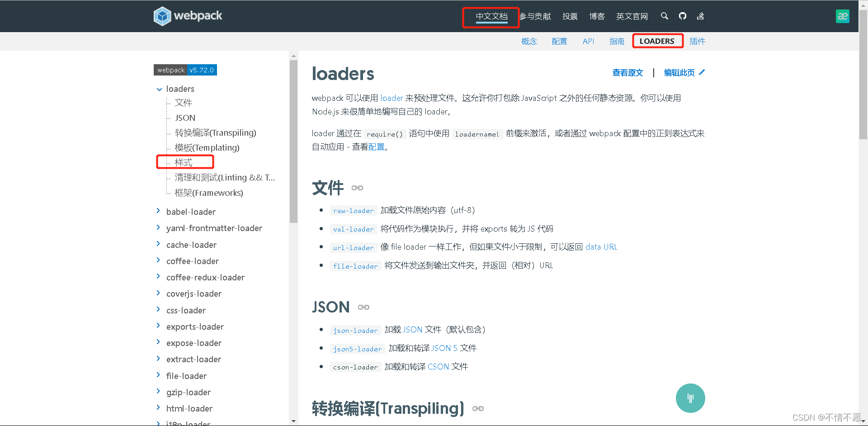Click the anchor link icon beside 文件 heading
The width and height of the screenshot is (868, 426).
pyautogui.click(x=357, y=188)
